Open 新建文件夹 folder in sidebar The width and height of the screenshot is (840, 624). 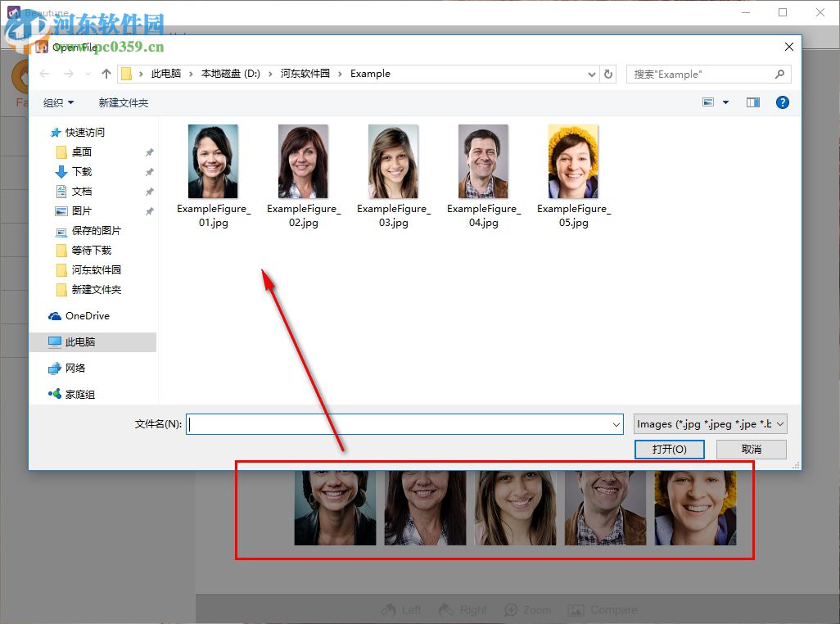(x=97, y=290)
